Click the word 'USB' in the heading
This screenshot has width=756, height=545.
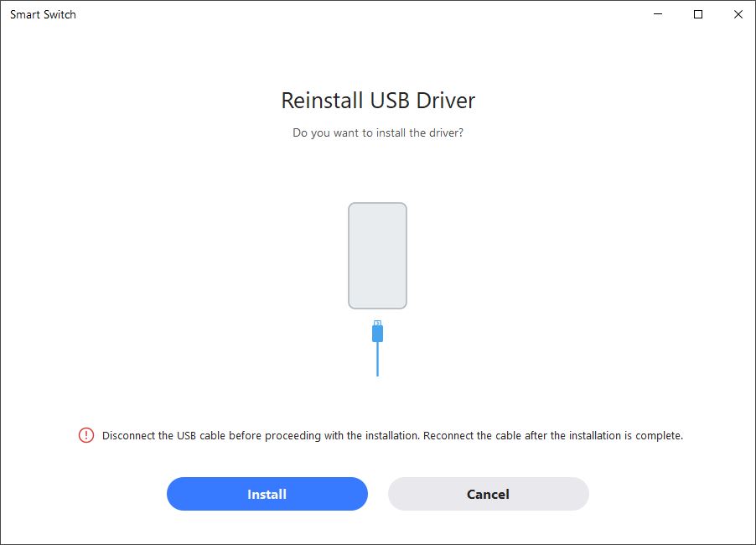pyautogui.click(x=390, y=101)
